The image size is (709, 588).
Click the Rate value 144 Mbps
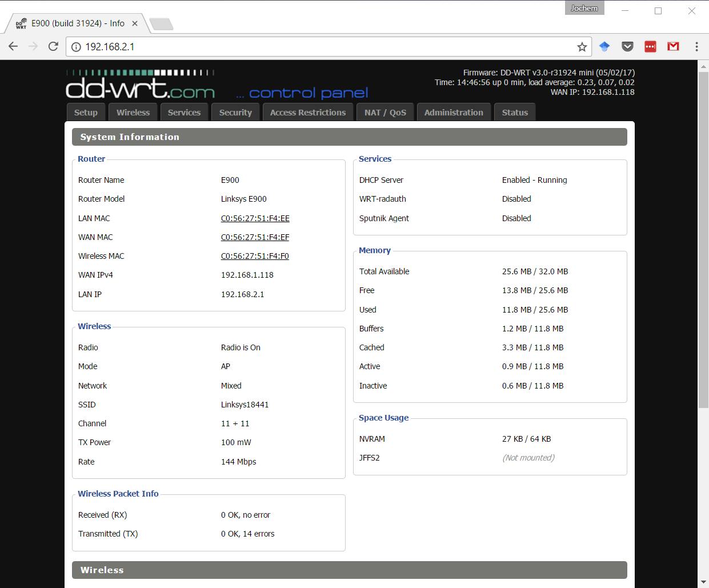238,462
